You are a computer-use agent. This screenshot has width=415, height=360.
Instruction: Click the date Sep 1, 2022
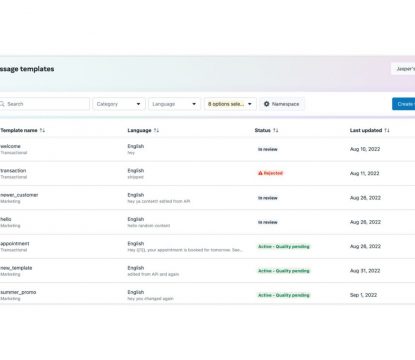click(x=364, y=295)
